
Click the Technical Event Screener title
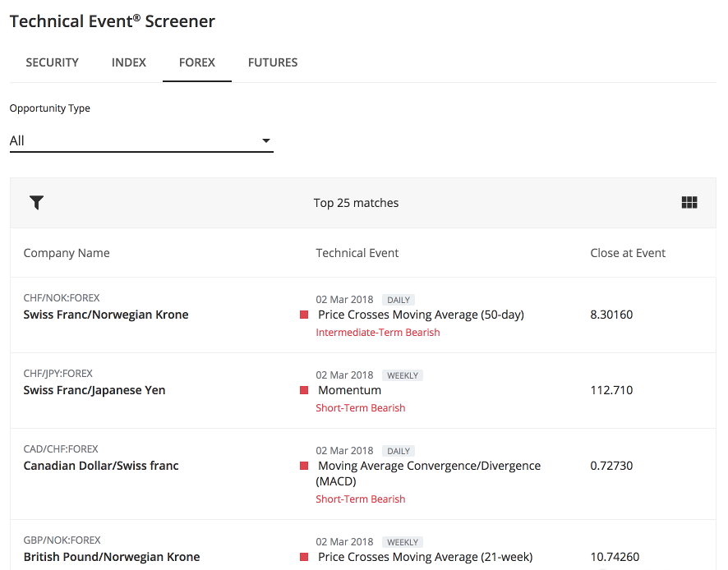tap(113, 21)
